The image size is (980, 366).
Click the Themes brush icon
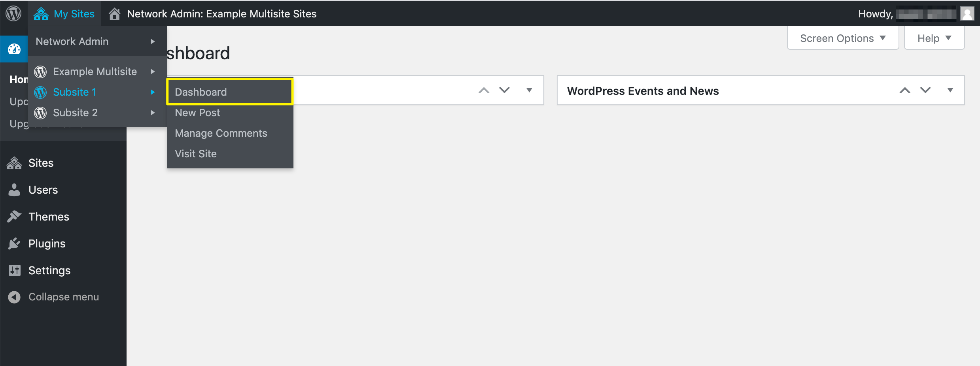[x=14, y=217]
